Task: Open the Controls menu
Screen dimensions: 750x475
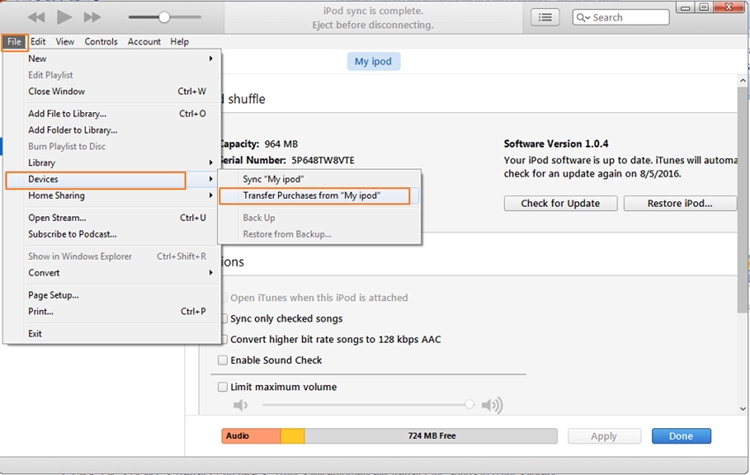Action: click(101, 42)
